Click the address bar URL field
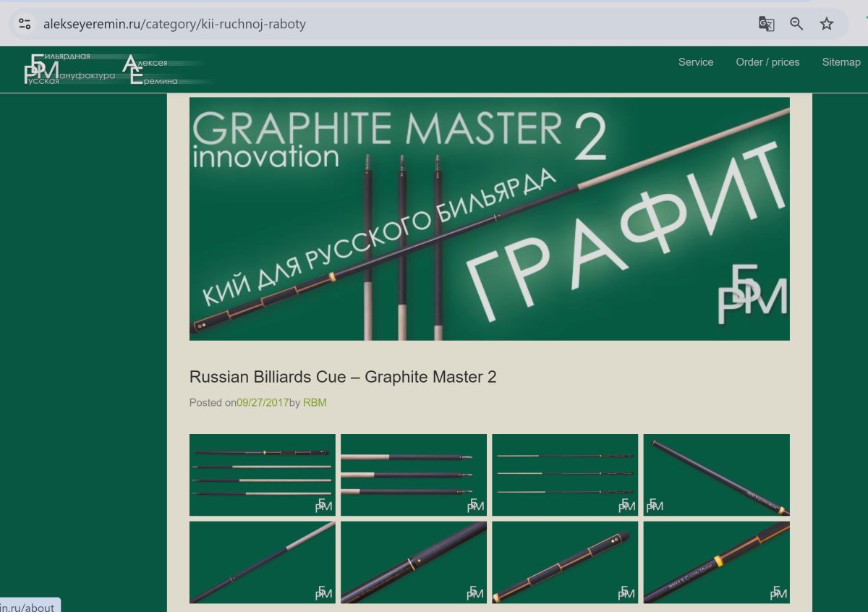Image resolution: width=868 pixels, height=612 pixels. tap(362, 24)
